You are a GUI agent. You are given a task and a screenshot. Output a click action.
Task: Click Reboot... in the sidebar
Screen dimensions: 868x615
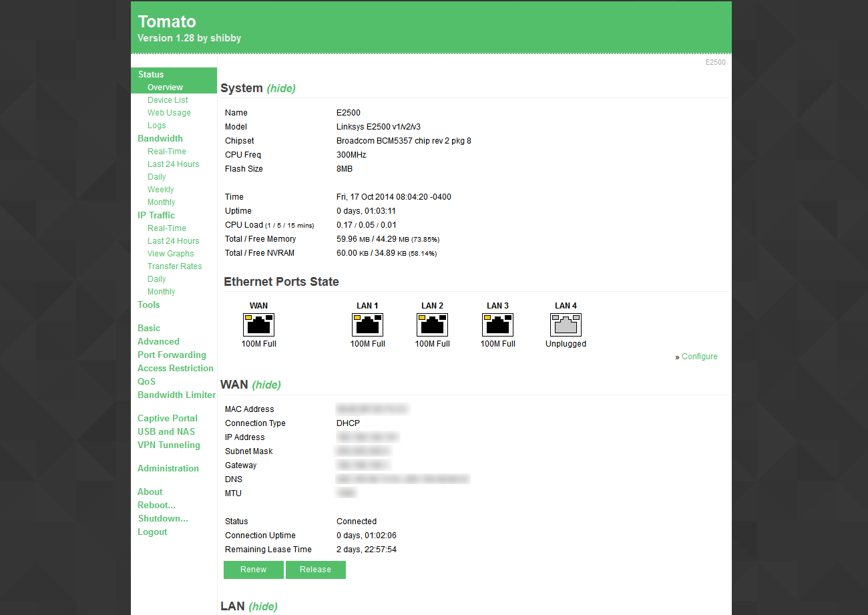[157, 505]
